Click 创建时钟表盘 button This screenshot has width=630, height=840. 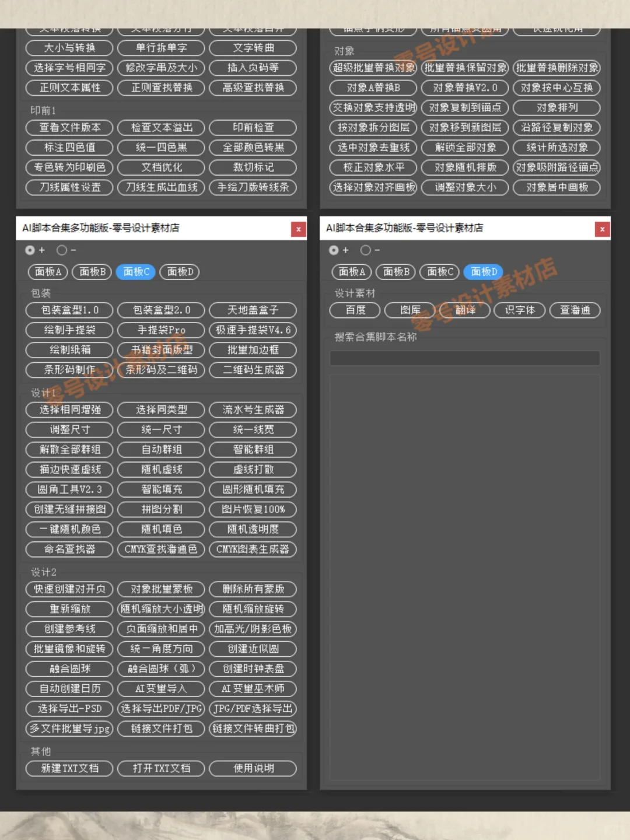click(253, 668)
